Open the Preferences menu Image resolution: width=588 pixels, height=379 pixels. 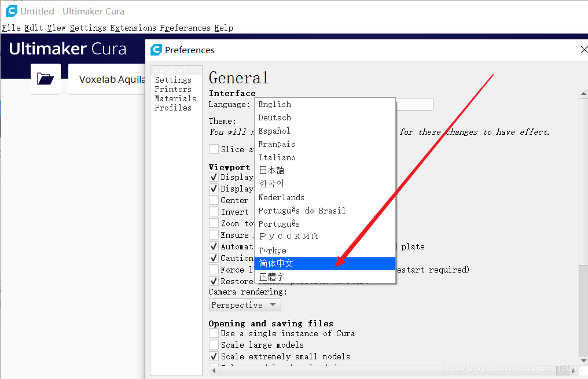(x=185, y=28)
